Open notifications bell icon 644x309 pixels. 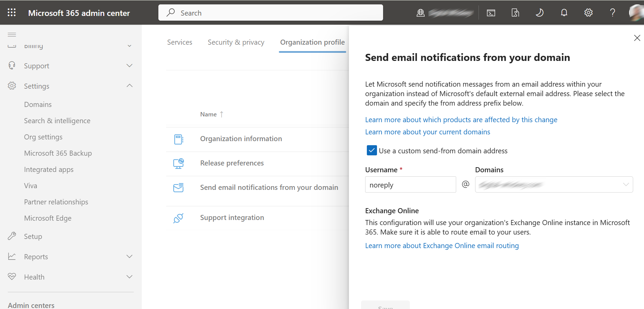564,13
